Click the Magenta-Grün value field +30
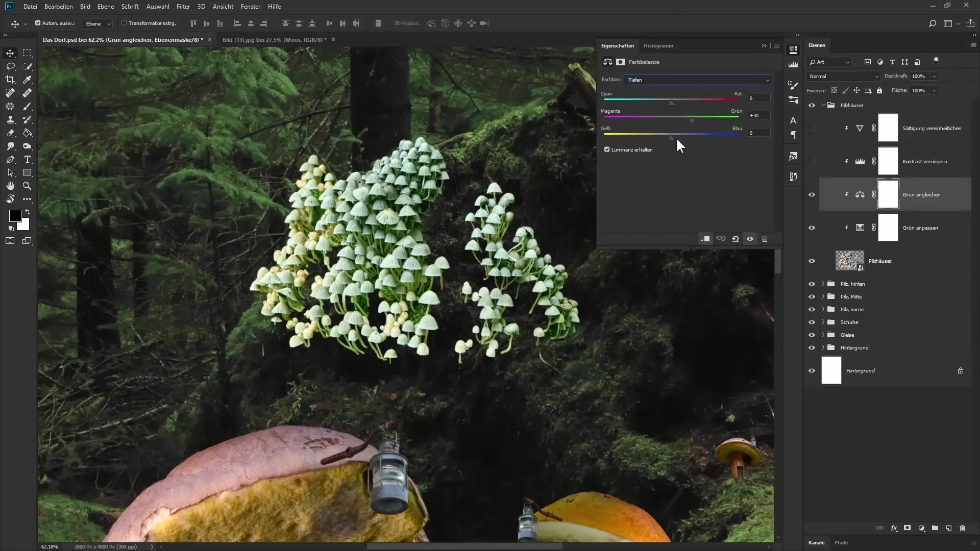The height and width of the screenshot is (551, 980). [x=758, y=116]
